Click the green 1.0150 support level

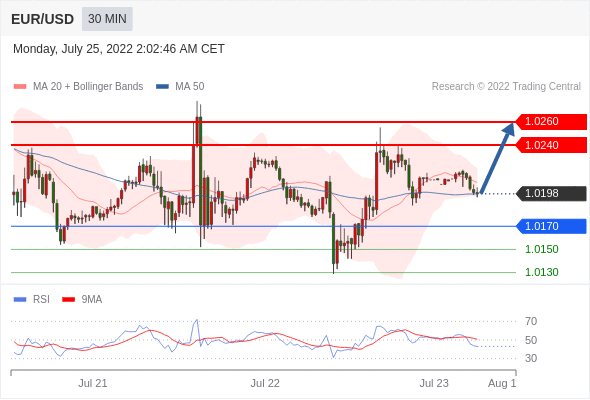pyautogui.click(x=541, y=249)
